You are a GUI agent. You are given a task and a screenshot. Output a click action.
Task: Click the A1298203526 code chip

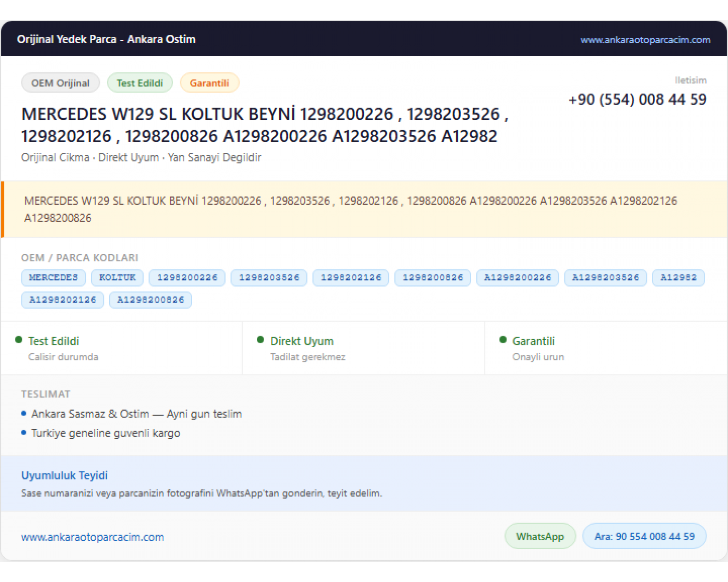point(606,277)
